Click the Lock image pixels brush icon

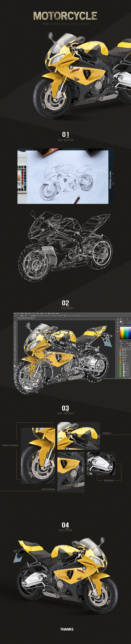tap(124, 347)
